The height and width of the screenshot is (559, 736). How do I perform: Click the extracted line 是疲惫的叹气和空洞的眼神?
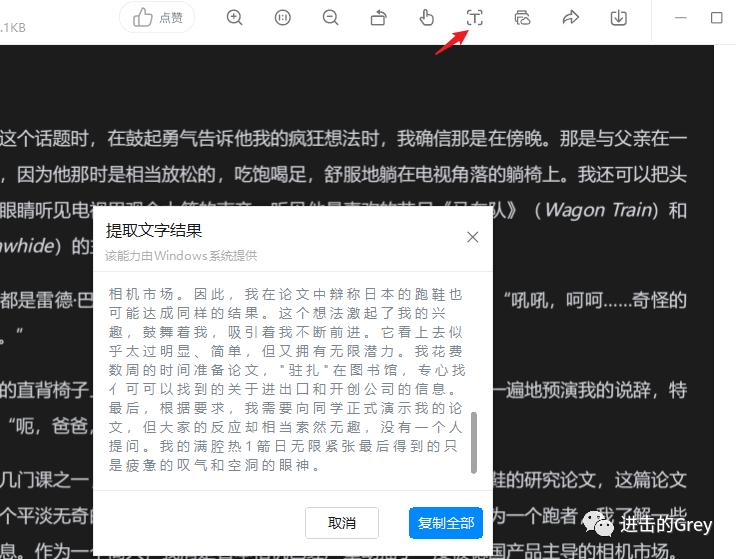[x=215, y=465]
